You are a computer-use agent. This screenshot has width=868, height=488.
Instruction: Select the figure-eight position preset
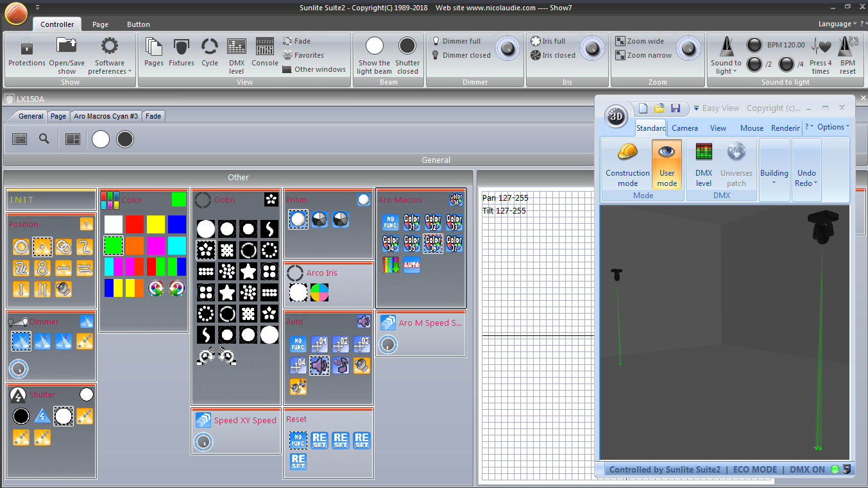click(x=42, y=267)
